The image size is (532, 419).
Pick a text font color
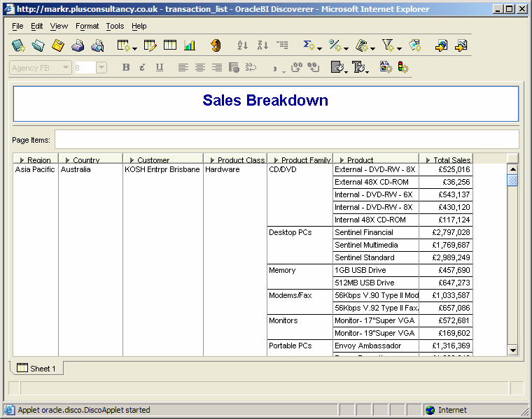click(359, 67)
